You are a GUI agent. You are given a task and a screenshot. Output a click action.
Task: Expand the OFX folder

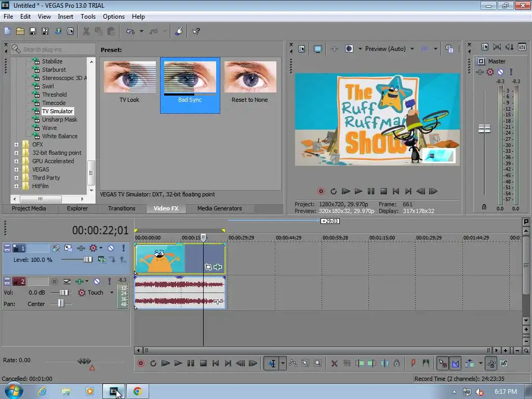[x=16, y=144]
